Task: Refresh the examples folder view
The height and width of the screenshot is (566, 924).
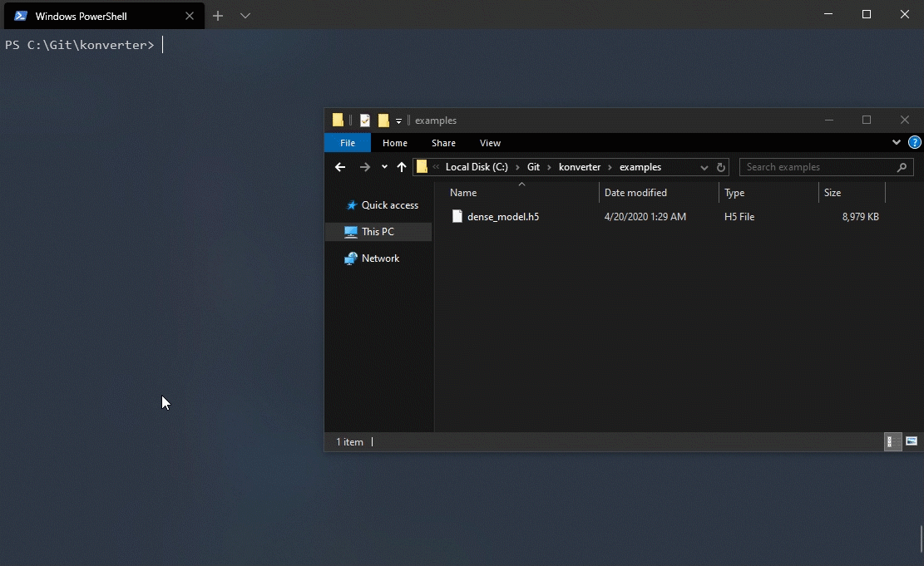Action: click(x=721, y=167)
